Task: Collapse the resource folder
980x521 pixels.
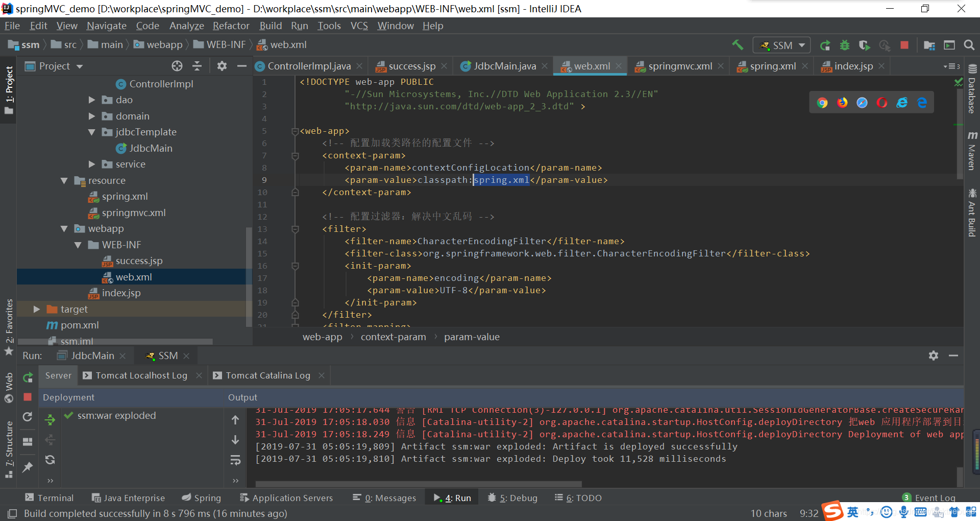Action: [x=64, y=181]
